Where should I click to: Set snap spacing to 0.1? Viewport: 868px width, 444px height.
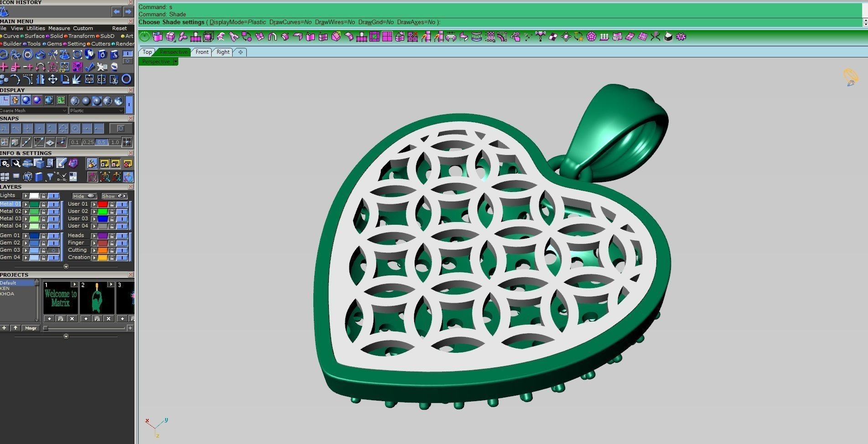click(x=75, y=142)
